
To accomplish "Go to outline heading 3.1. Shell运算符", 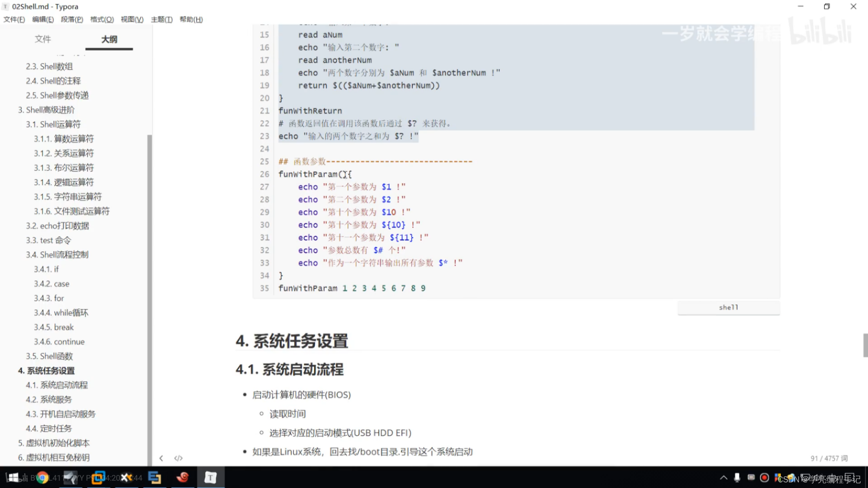I will click(x=53, y=124).
